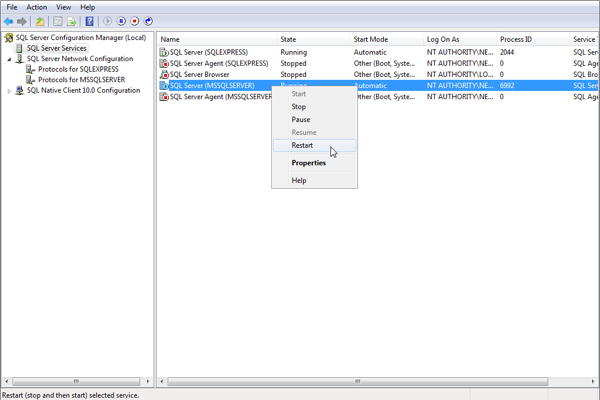This screenshot has width=600, height=400.
Task: Select the SQL Server (SQLEXPRESS) service name
Action: (209, 52)
